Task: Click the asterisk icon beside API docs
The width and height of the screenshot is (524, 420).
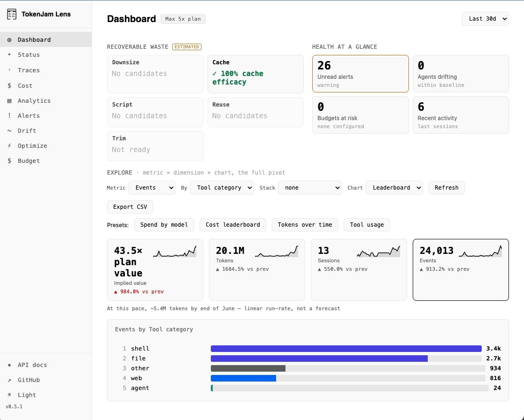Action: [x=9, y=365]
